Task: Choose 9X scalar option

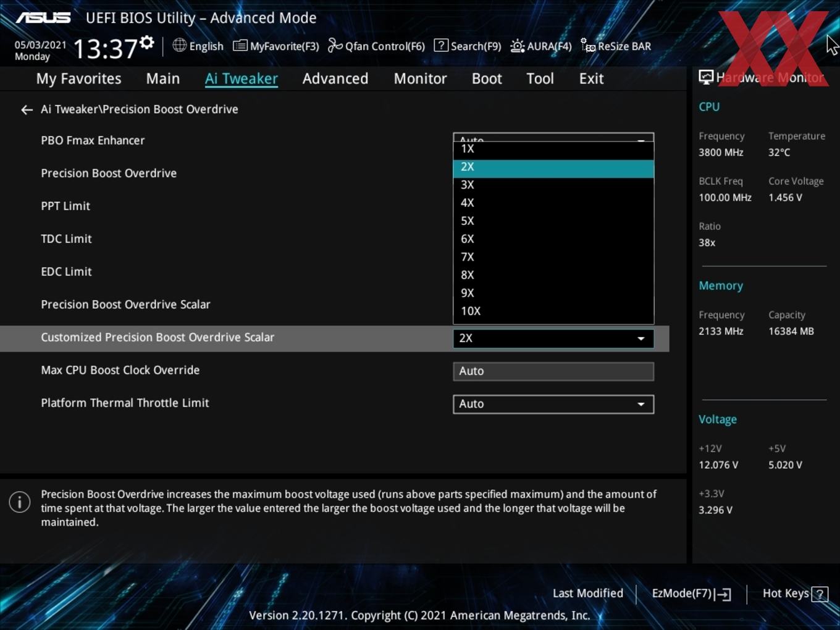Action: [x=553, y=293]
